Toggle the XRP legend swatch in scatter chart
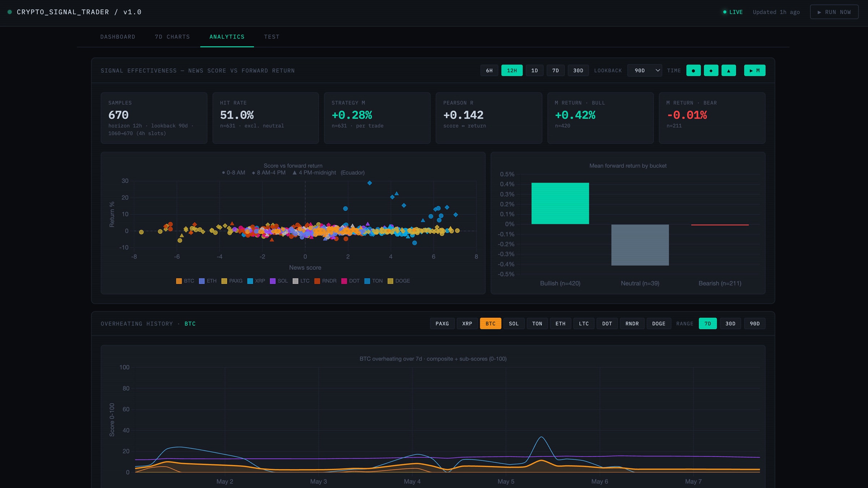The width and height of the screenshot is (868, 488). point(250,281)
